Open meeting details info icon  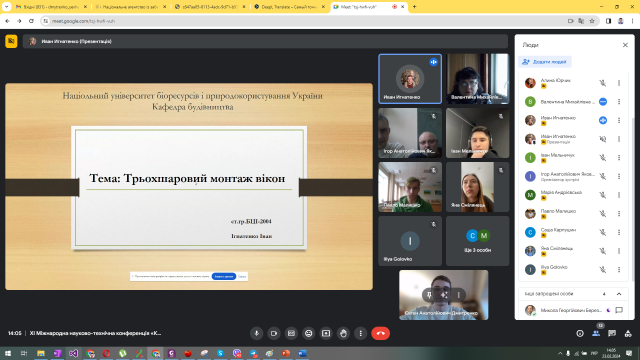coord(580,333)
